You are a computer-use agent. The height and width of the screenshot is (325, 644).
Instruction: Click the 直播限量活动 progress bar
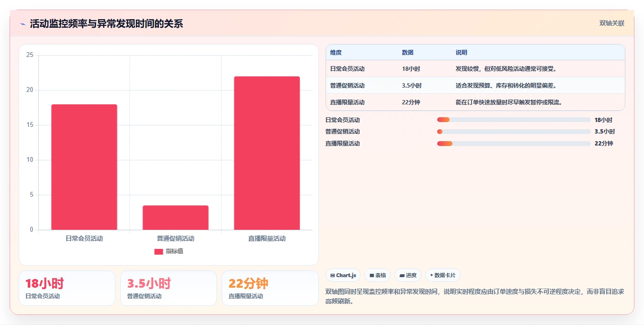(x=514, y=144)
